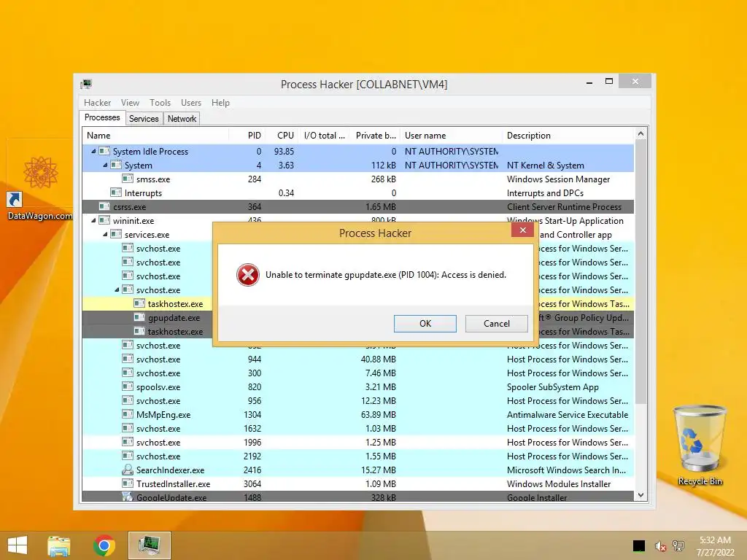Sort by the Private bytes column header
Image resolution: width=747 pixels, height=560 pixels.
376,135
